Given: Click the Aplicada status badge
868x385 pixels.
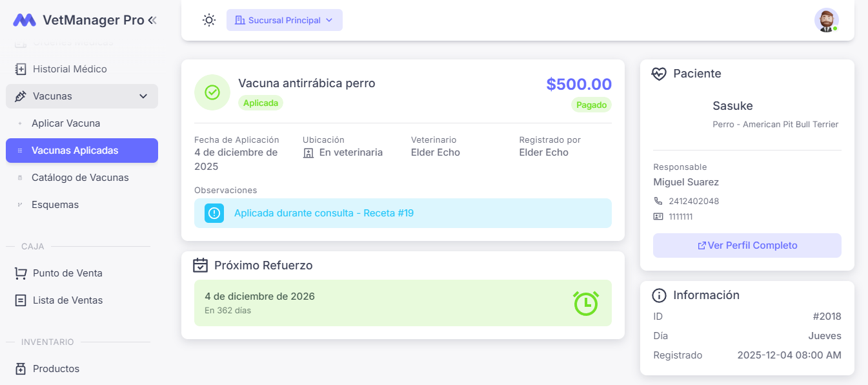Looking at the screenshot, I should (260, 103).
